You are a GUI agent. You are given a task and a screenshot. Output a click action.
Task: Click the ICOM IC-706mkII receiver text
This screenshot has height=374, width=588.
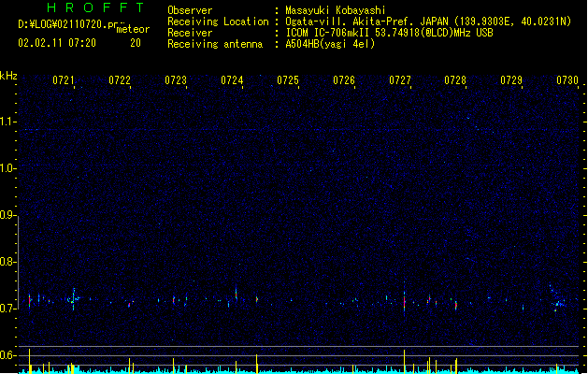[389, 33]
